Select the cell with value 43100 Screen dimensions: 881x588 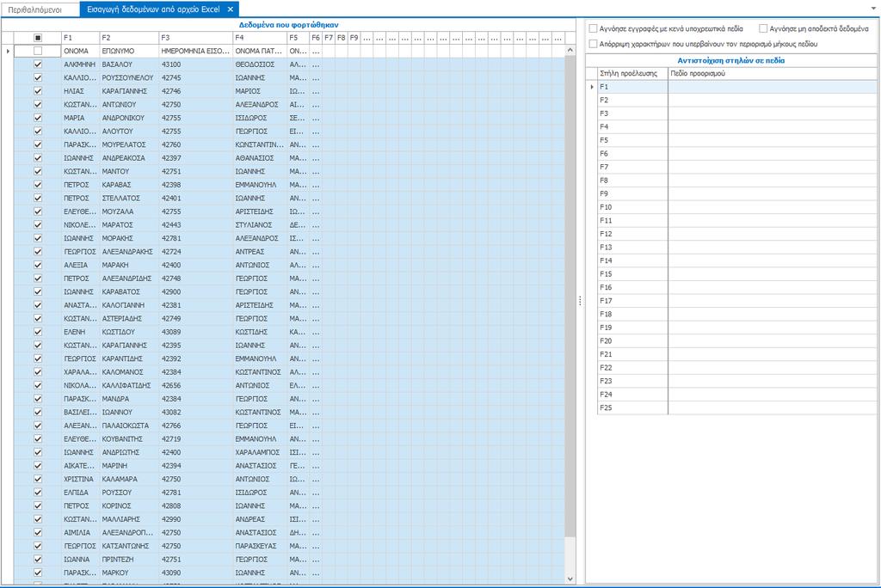(196, 64)
